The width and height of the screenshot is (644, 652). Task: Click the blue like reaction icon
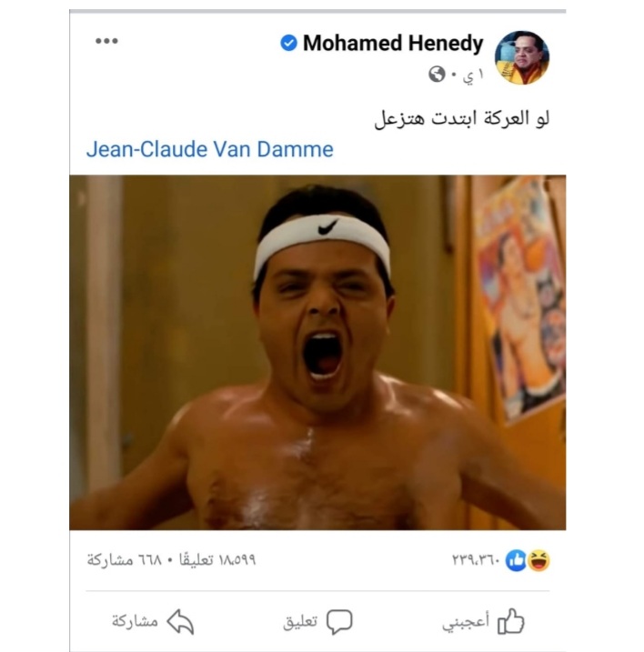click(x=516, y=560)
